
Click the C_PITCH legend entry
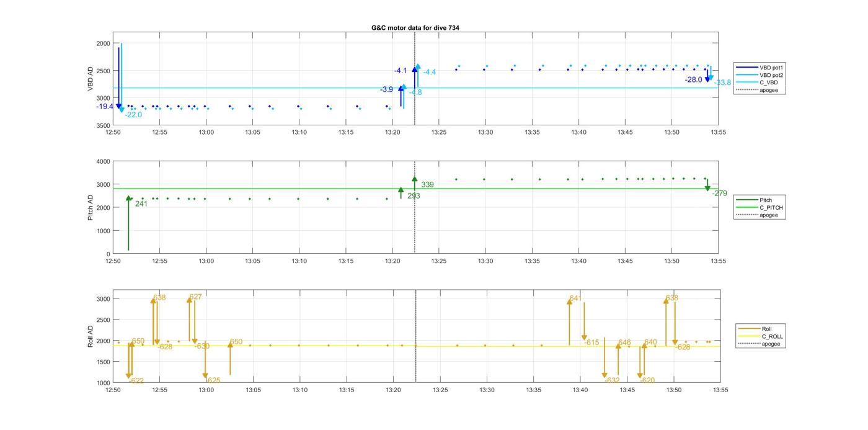coord(759,208)
